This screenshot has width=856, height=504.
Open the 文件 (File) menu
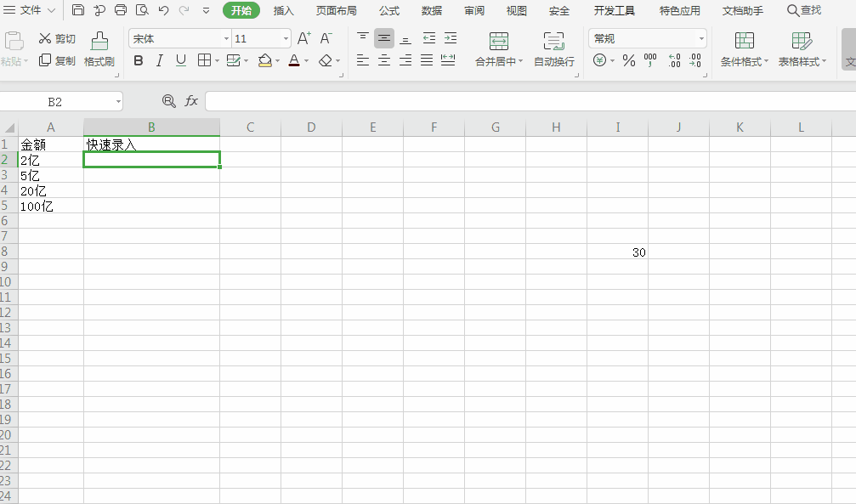(30, 10)
